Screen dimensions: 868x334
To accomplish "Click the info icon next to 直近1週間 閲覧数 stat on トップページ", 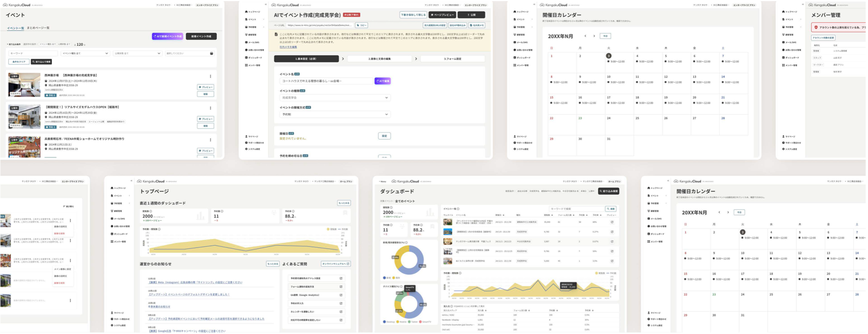I will tap(151, 212).
